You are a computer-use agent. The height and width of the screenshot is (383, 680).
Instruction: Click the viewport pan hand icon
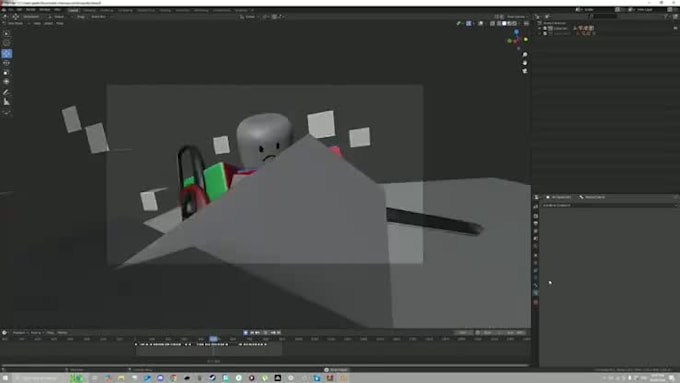point(525,63)
